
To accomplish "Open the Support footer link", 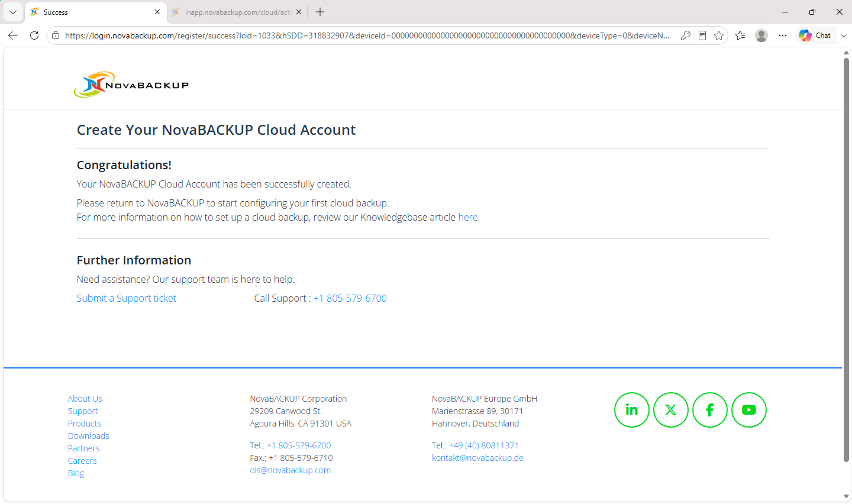I will click(x=83, y=411).
